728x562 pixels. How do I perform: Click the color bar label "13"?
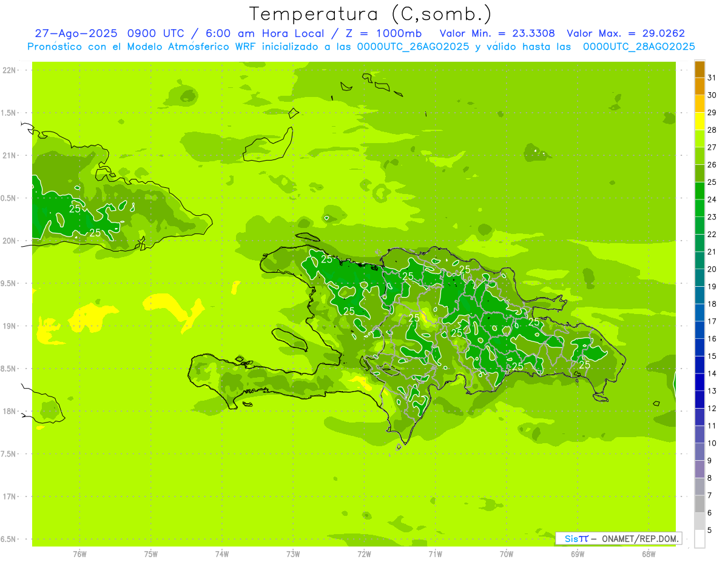coord(712,391)
